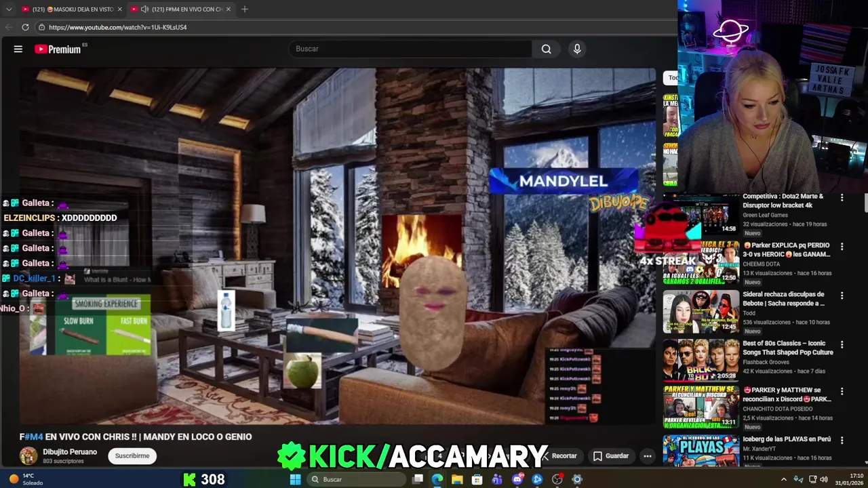Viewport: 868px width, 488px height.
Task: Play Best of 80s Classics thumbnail
Action: [x=701, y=361]
